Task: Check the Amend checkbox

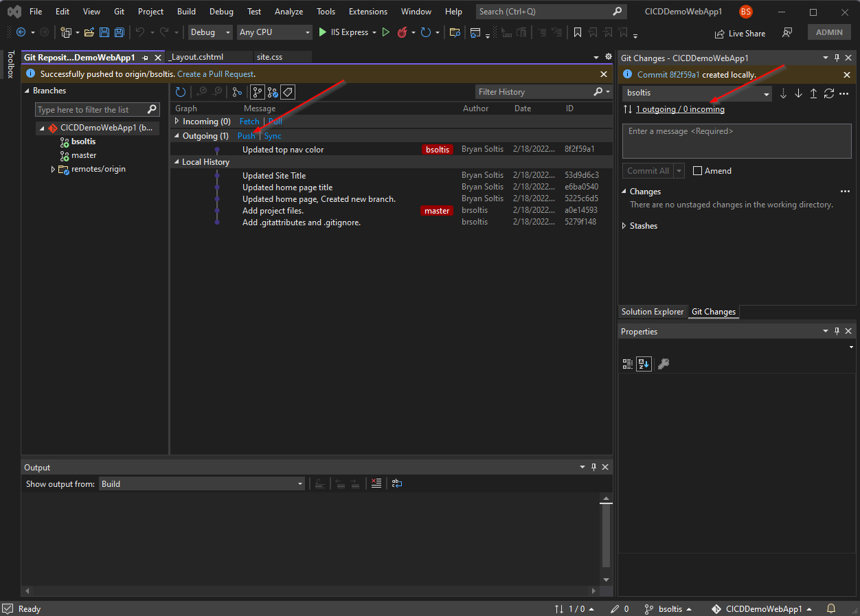Action: point(698,171)
